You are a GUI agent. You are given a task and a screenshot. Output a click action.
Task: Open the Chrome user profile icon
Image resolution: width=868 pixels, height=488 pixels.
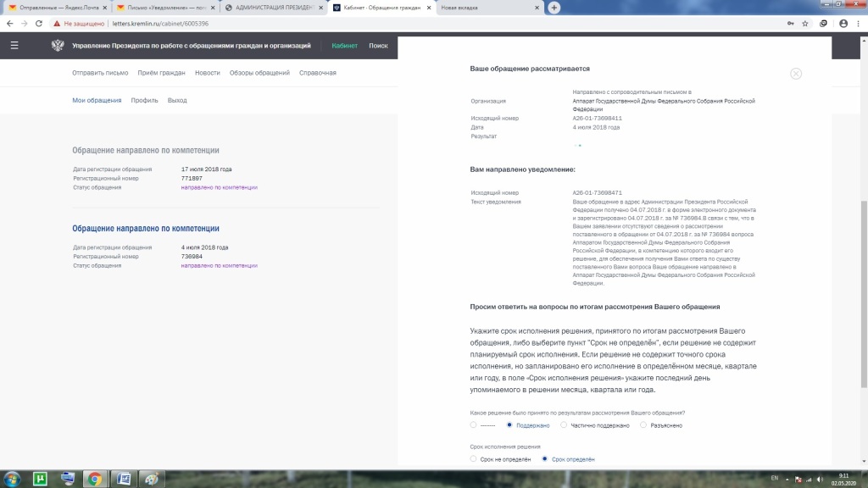[843, 24]
